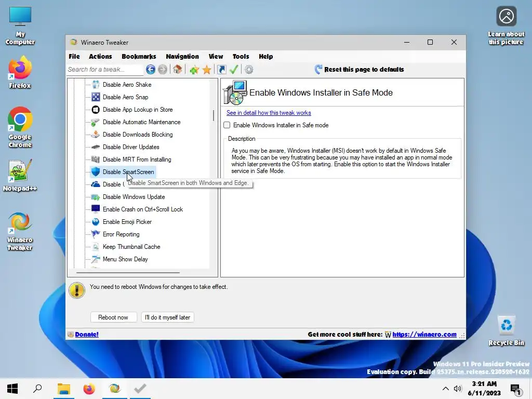Click the volume speaker tray icon
Image resolution: width=532 pixels, height=399 pixels.
point(458,389)
